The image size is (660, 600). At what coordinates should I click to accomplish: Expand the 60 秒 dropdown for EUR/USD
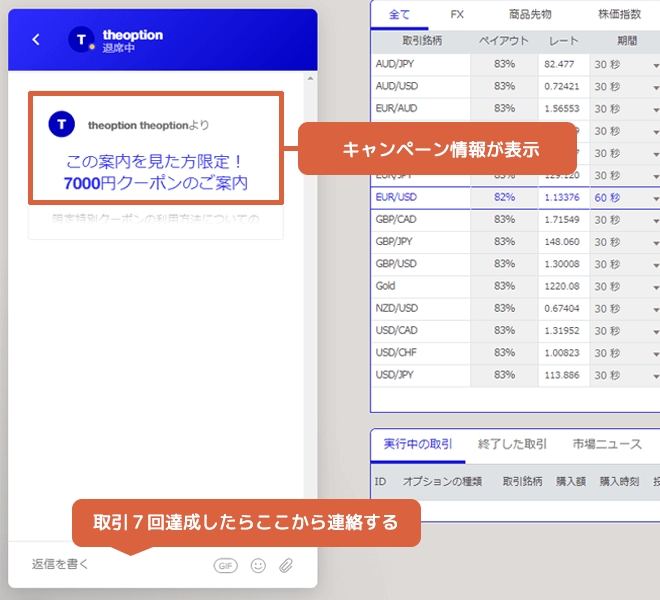pos(655,199)
